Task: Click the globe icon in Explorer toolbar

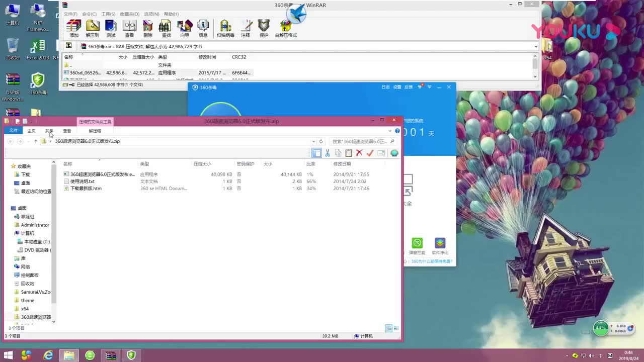Action: tap(394, 153)
